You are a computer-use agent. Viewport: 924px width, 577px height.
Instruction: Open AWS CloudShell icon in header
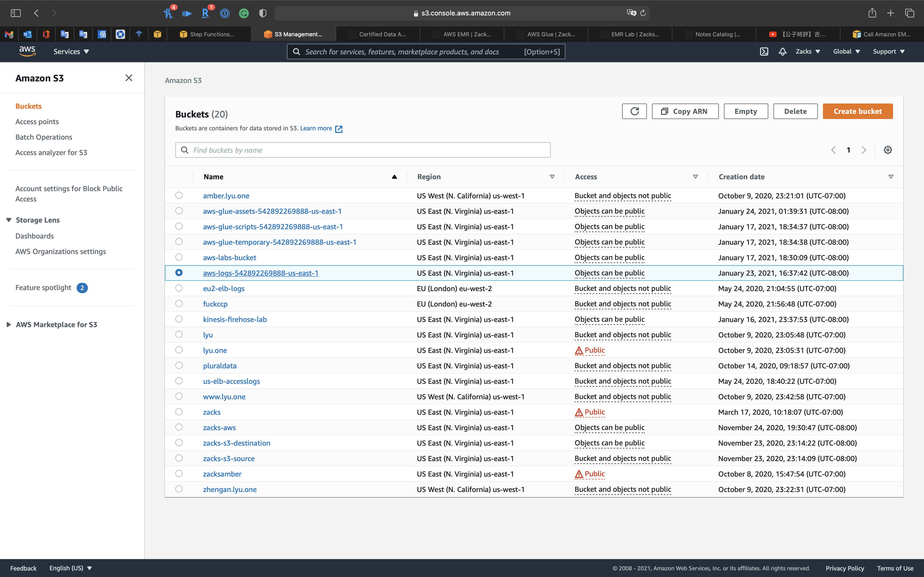[x=764, y=52]
